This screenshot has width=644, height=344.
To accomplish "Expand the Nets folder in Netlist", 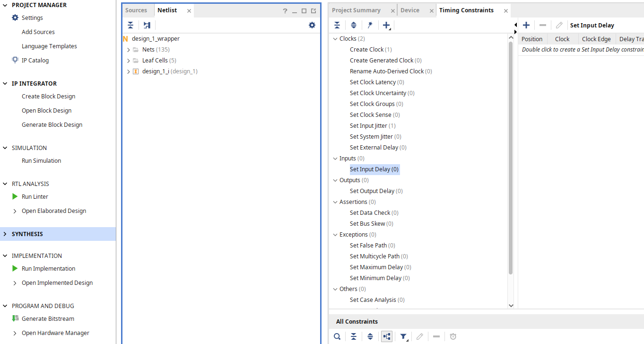I will (x=129, y=50).
